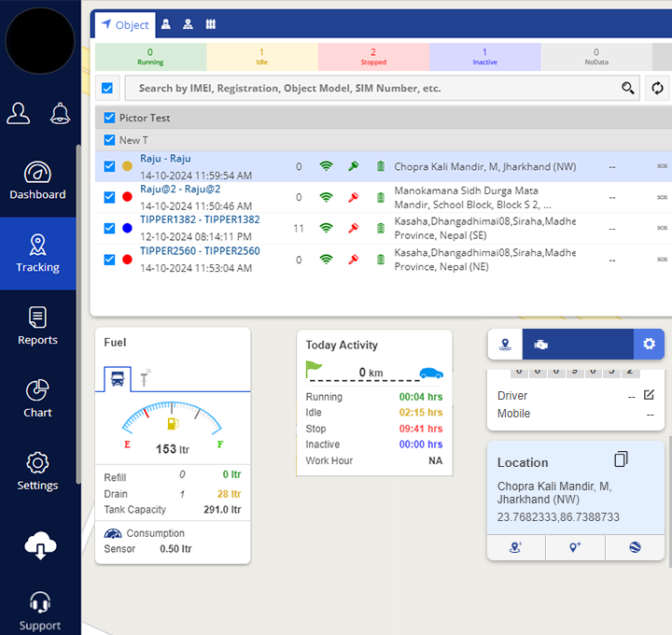The image size is (672, 635).
Task: Click TIPPER1382's network signal icon
Action: point(326,228)
